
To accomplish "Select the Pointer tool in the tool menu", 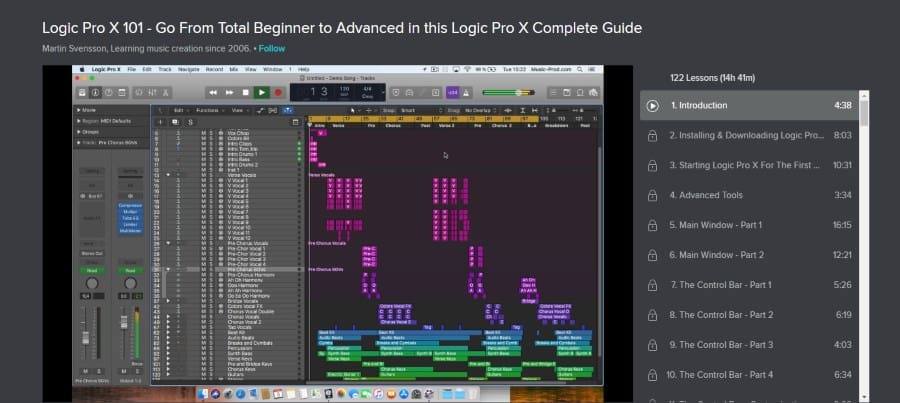I will 355,110.
